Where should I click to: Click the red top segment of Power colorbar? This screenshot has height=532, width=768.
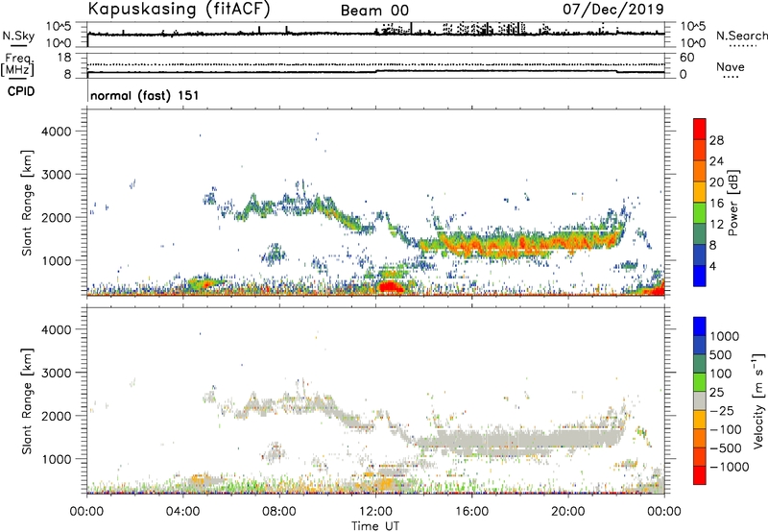tap(699, 129)
